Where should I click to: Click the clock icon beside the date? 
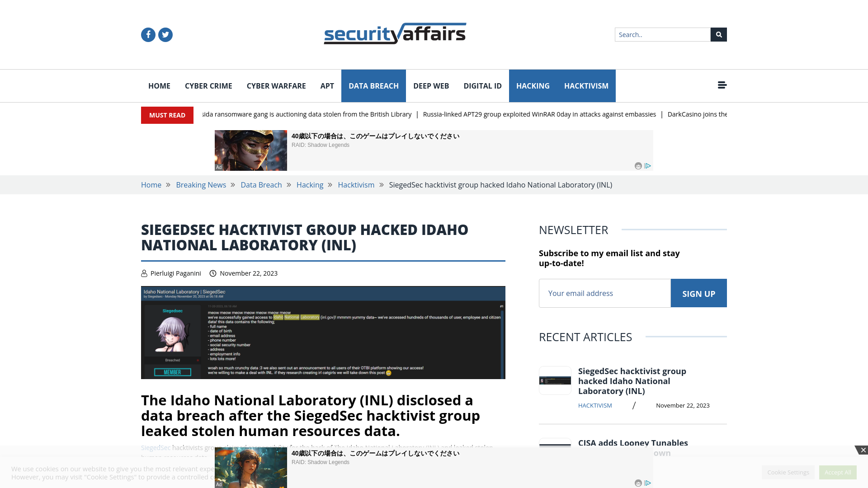[x=213, y=273]
